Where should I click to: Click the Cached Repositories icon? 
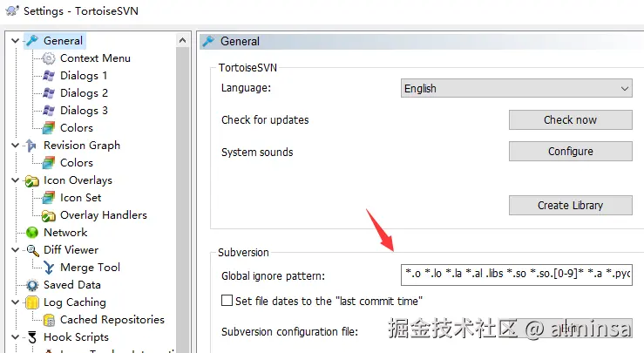(x=49, y=320)
